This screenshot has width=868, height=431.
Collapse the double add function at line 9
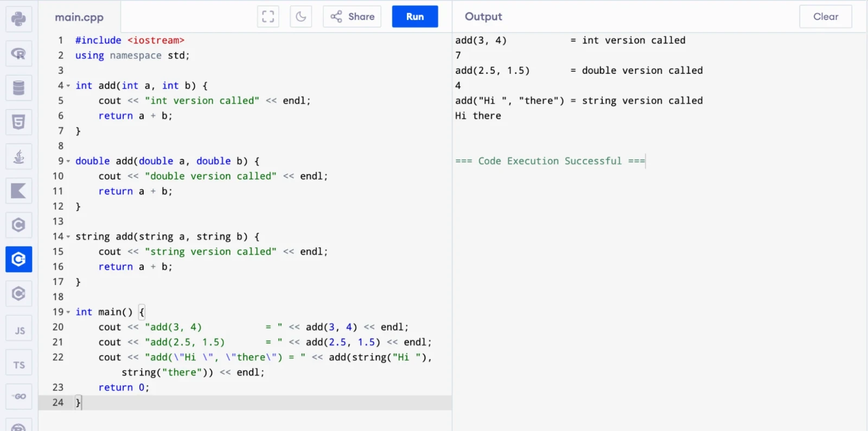(68, 161)
